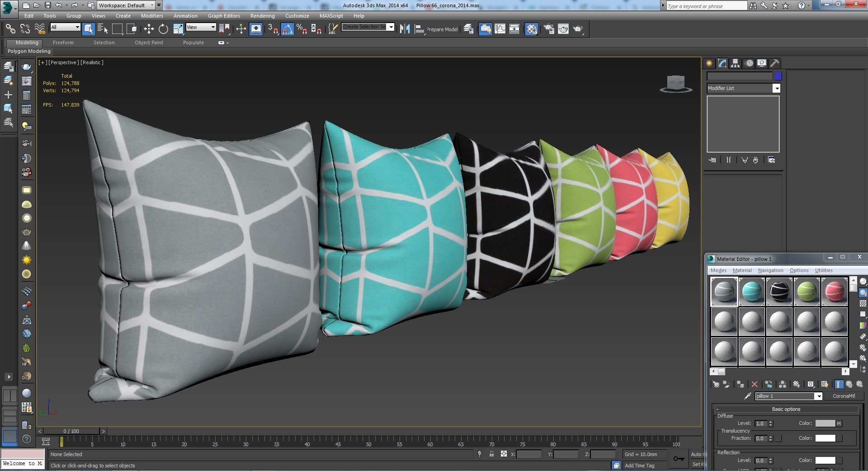Click the ViewCube in the viewport

pos(676,84)
